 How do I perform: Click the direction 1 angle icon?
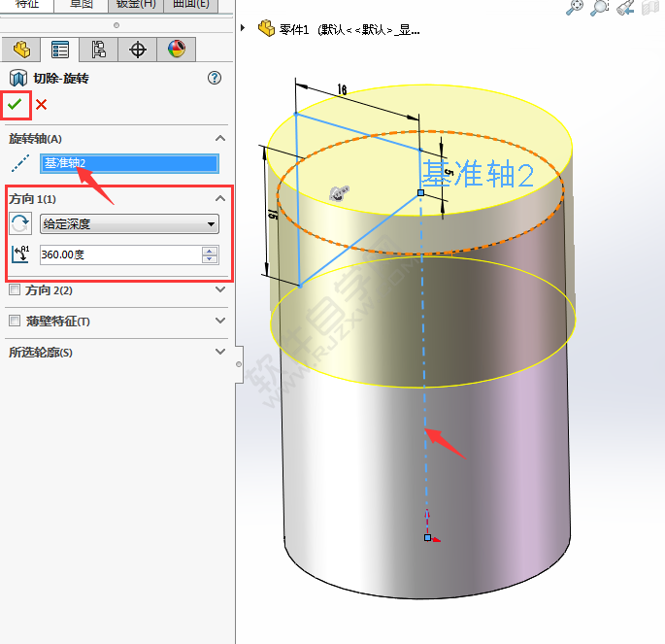coord(20,254)
